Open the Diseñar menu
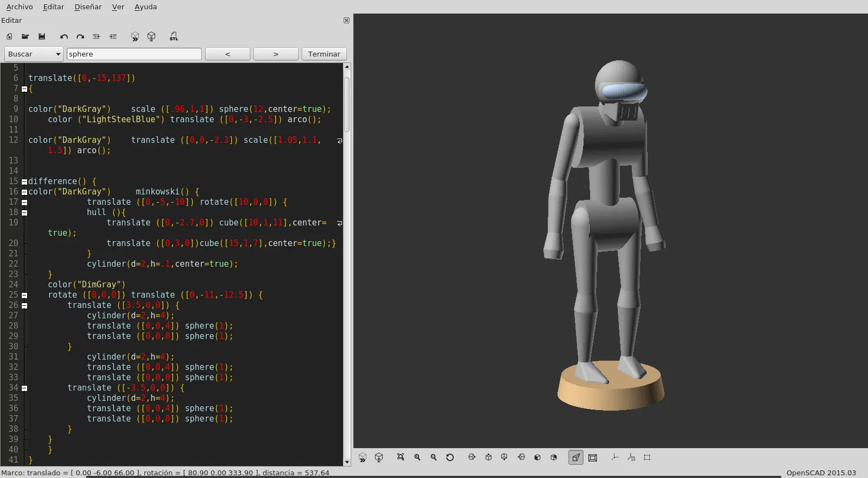The image size is (868, 478). click(88, 7)
